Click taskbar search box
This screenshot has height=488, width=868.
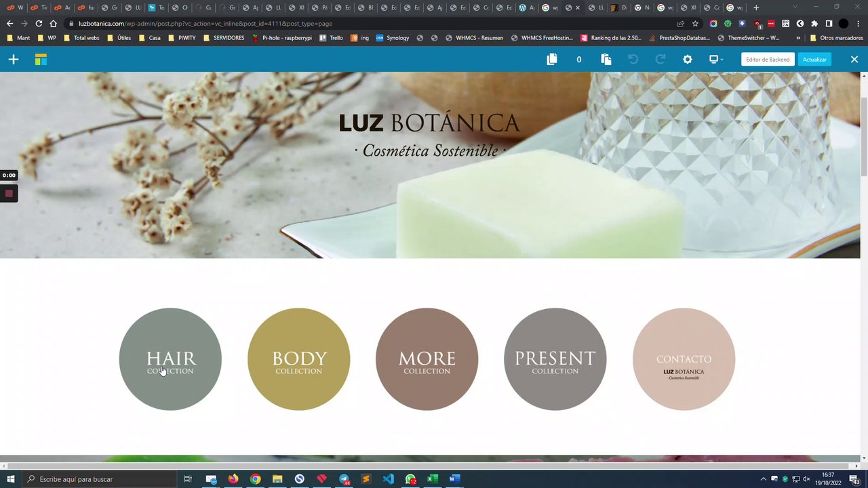click(100, 479)
